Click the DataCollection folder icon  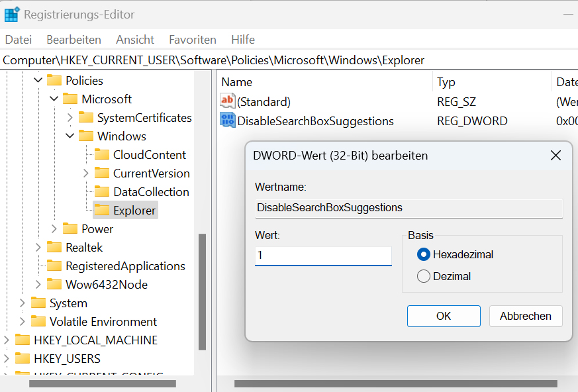pos(102,192)
